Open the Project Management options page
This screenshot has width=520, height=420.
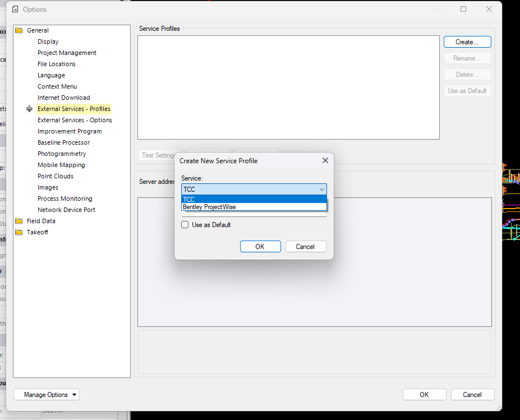click(x=67, y=53)
